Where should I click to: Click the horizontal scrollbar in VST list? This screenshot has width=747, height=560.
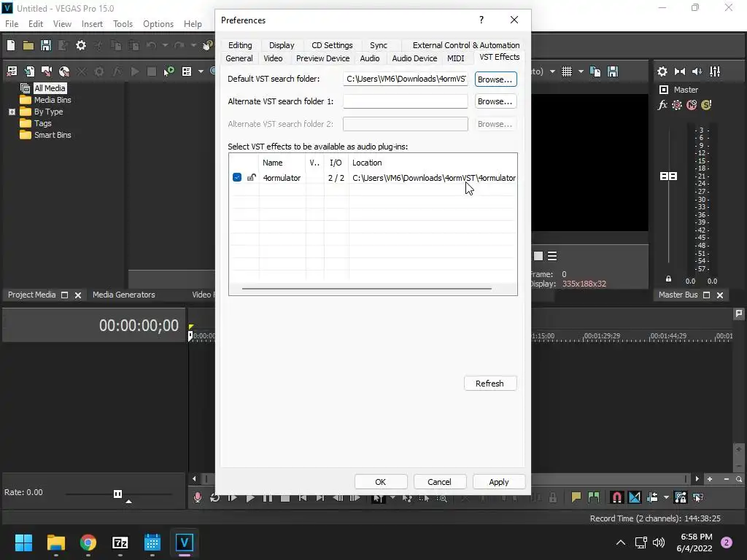point(366,289)
